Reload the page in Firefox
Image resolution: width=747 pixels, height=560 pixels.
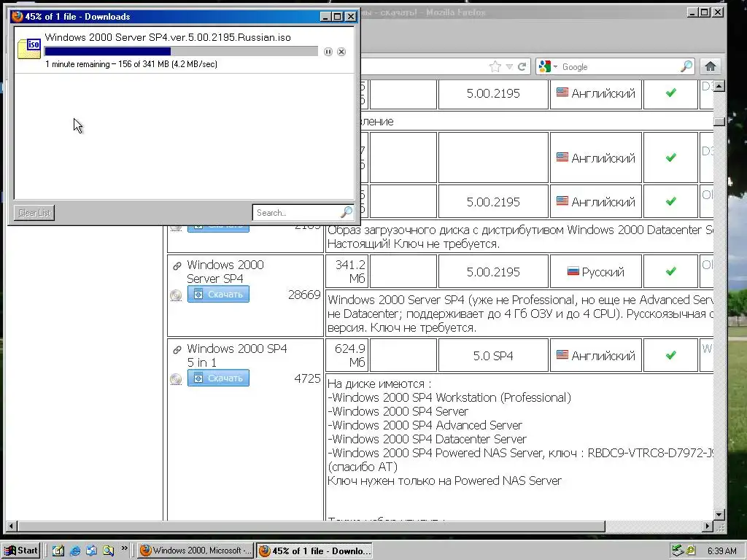[x=522, y=66]
